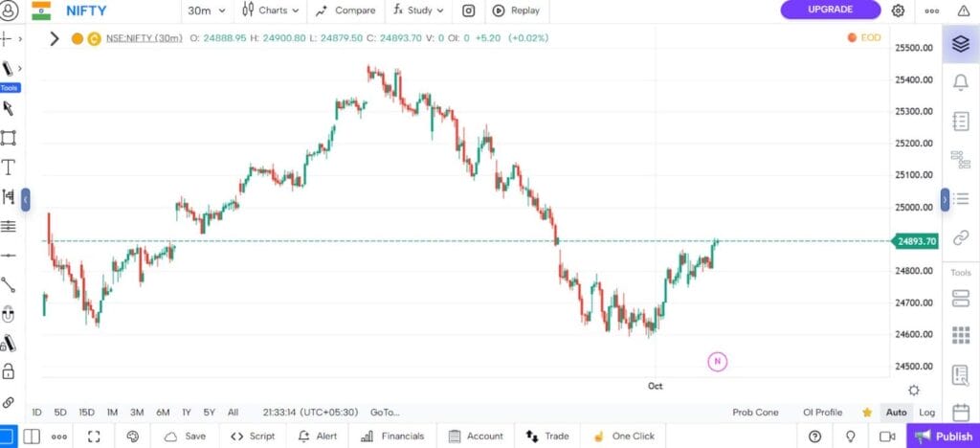
Task: Open the Financials tab in bottom bar
Action: (392, 436)
